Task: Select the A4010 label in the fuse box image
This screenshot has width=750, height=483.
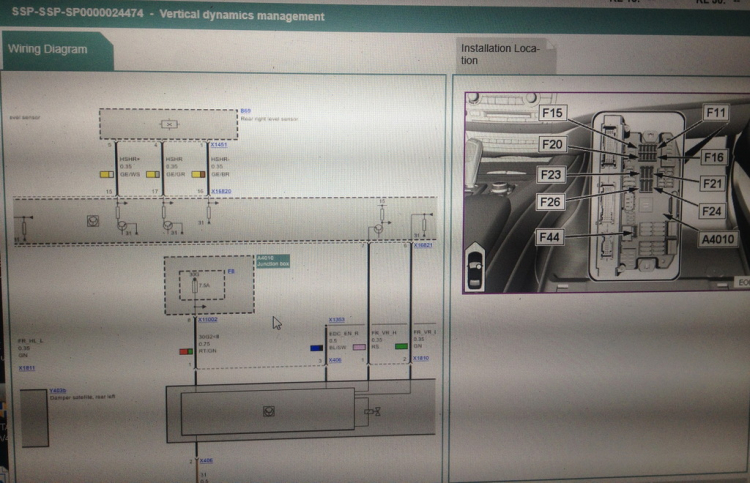Action: point(717,239)
